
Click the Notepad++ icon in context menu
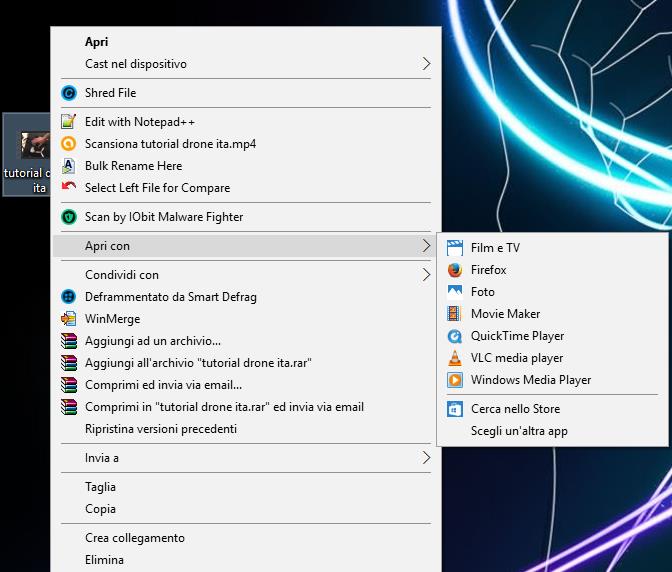coord(68,122)
